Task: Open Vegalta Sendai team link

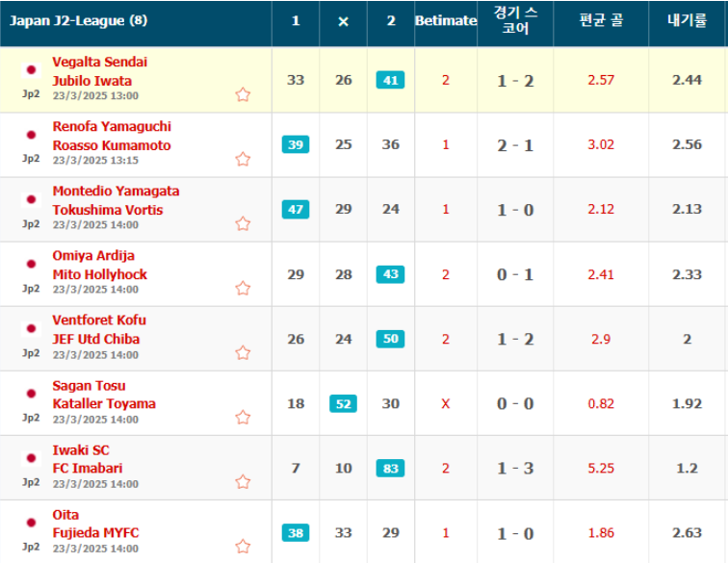Action: pos(100,62)
